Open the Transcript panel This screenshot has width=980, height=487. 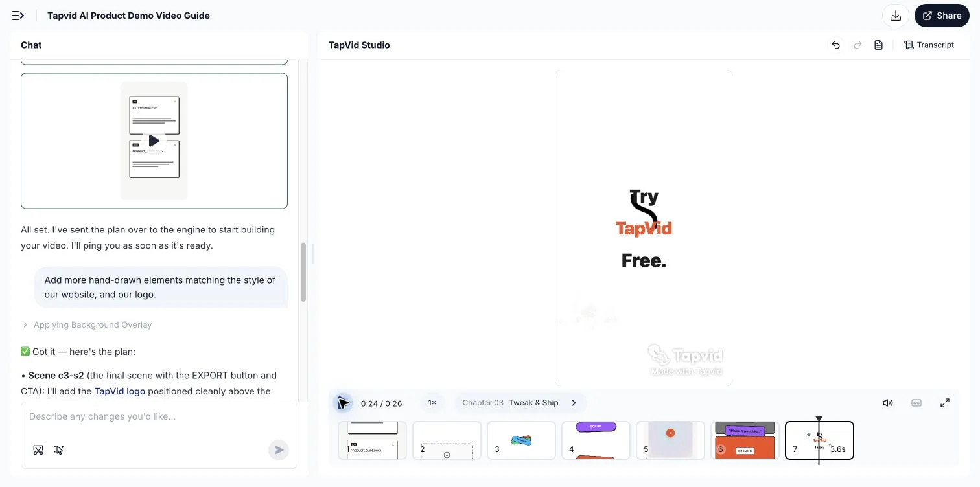[x=929, y=45]
